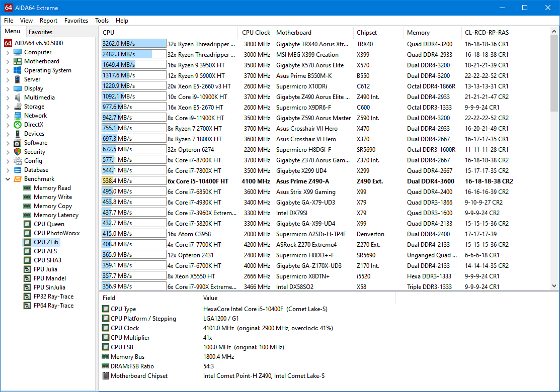
Task: Select the CPU AES benchmark
Action: click(x=45, y=251)
